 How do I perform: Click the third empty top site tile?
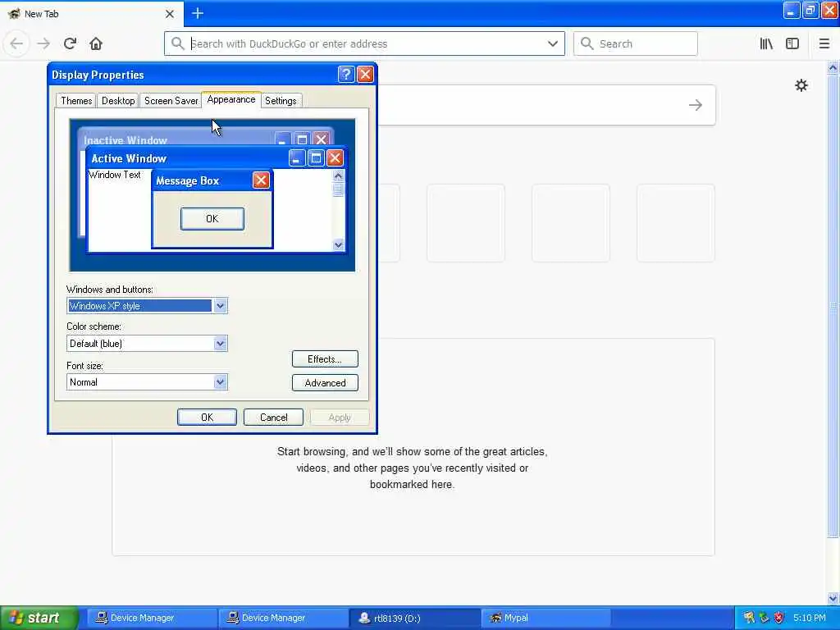coord(571,223)
